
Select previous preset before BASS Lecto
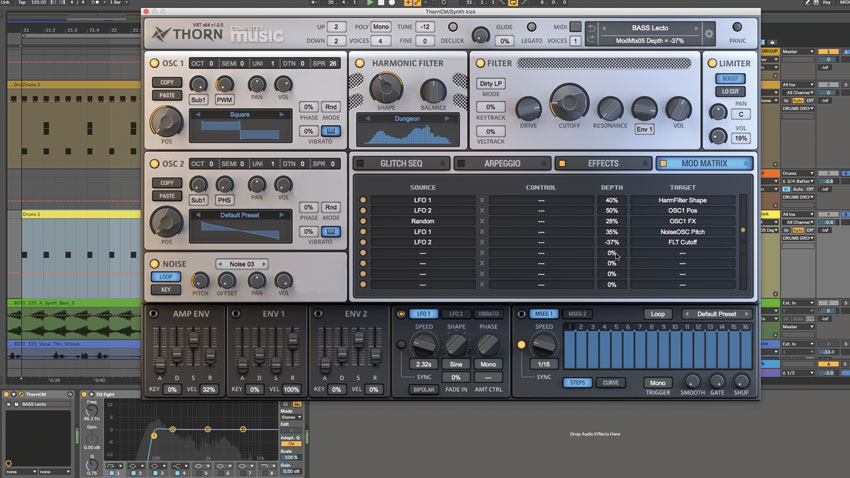click(604, 28)
